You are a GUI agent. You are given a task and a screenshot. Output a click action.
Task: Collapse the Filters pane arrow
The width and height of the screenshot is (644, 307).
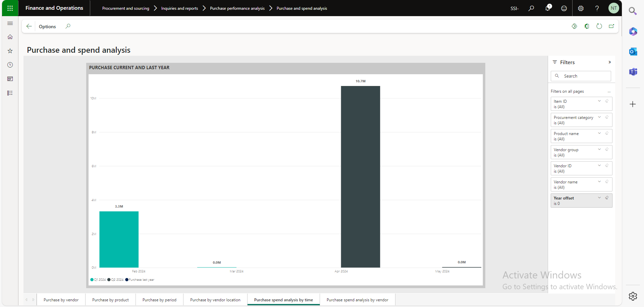(x=609, y=62)
